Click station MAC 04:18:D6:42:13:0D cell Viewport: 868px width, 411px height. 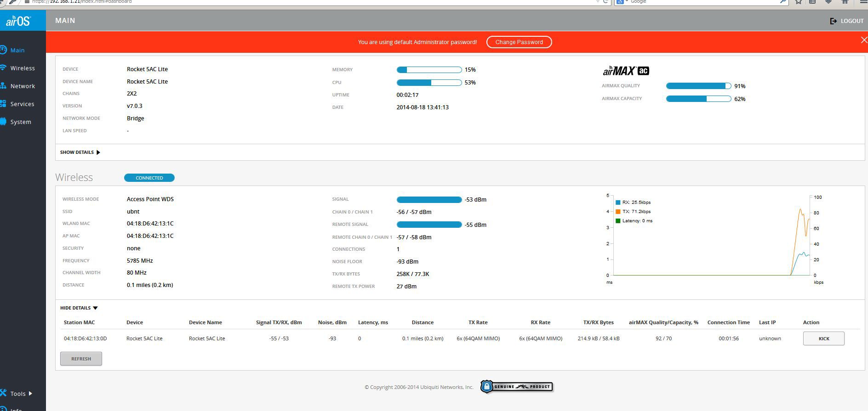(86, 338)
